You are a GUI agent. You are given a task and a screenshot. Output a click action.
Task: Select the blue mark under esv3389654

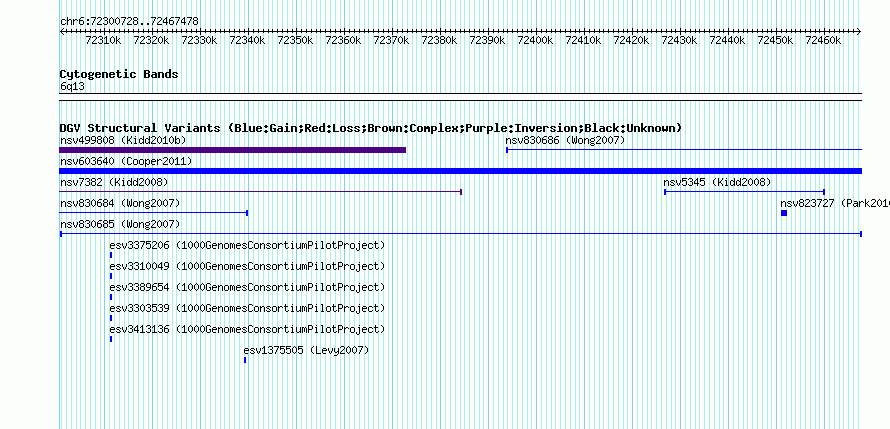click(111, 297)
